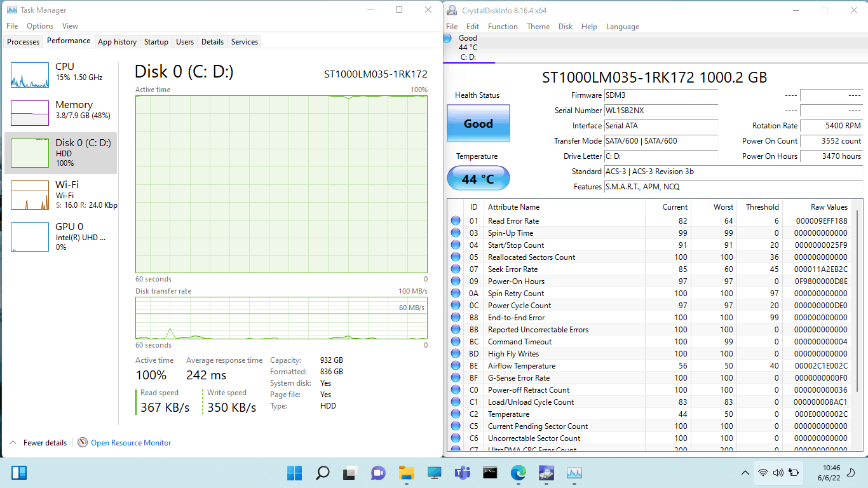Click the Serial Number field WL1SB2NX
The height and width of the screenshot is (488, 868).
[661, 111]
